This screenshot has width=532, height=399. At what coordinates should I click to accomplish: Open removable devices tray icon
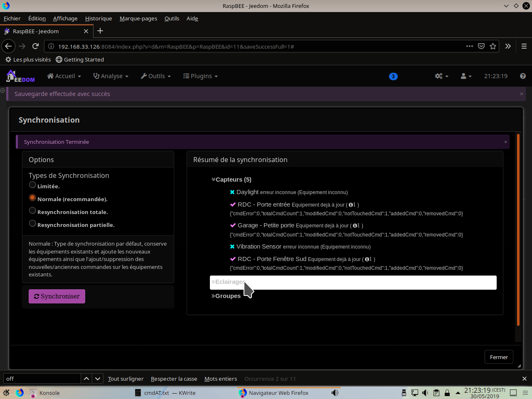[x=404, y=393]
